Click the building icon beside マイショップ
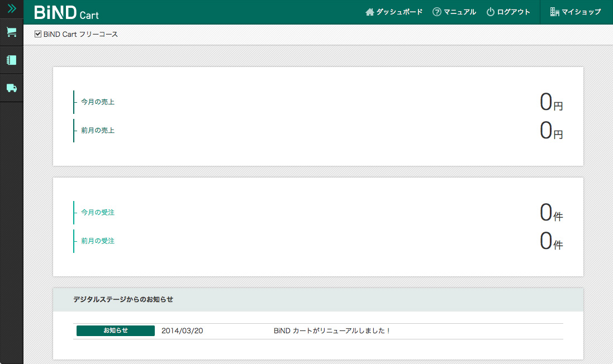 tap(555, 12)
